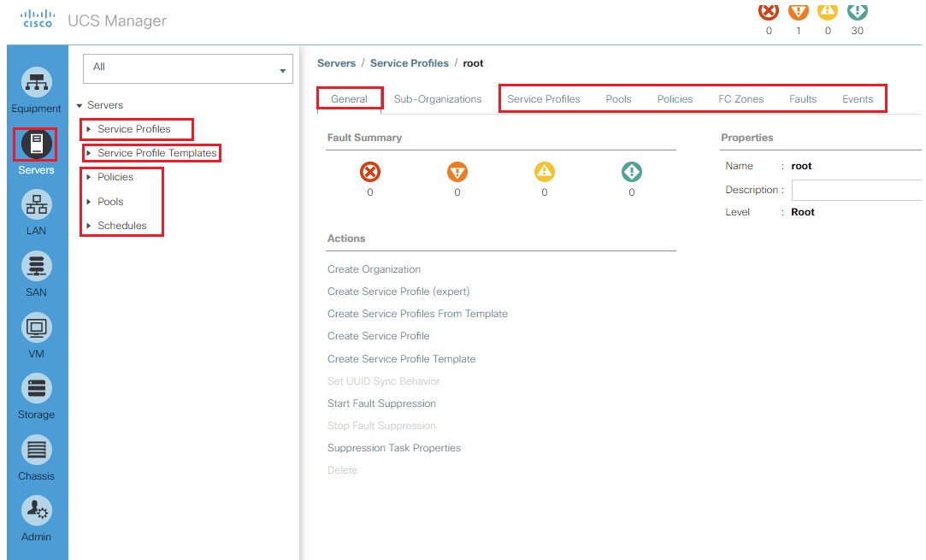Click the root breadcrumb text
The width and height of the screenshot is (926, 560).
(473, 63)
